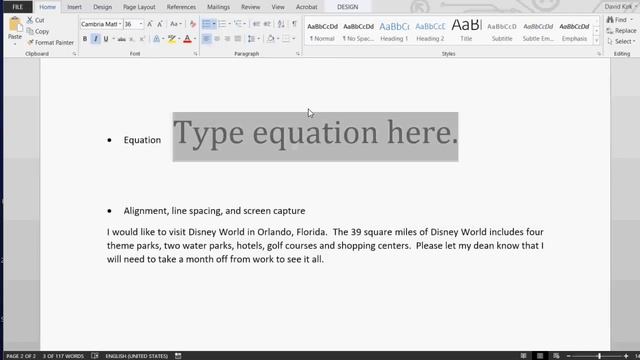This screenshot has width=640, height=360.
Task: Apply yellow text highlight color
Action: 171,39
